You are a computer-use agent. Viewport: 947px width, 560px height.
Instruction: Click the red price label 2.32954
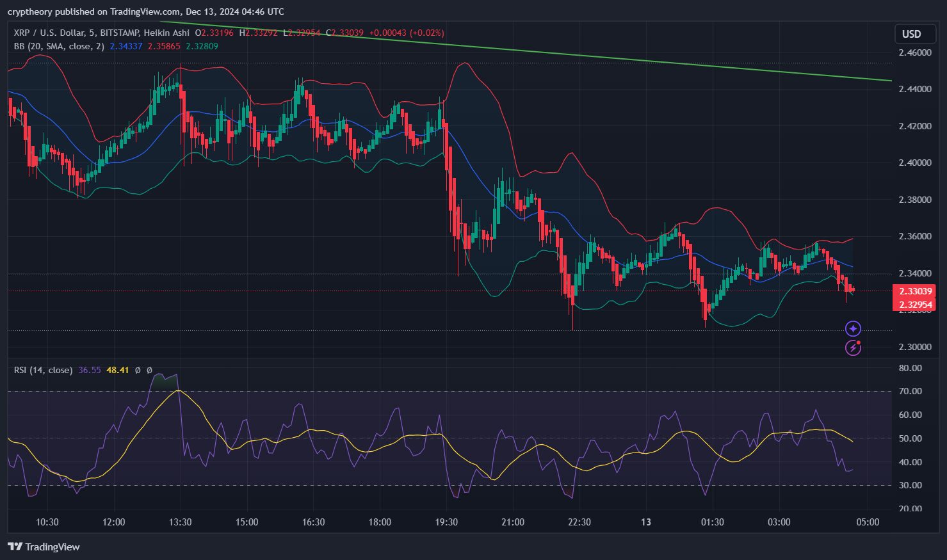pyautogui.click(x=914, y=305)
